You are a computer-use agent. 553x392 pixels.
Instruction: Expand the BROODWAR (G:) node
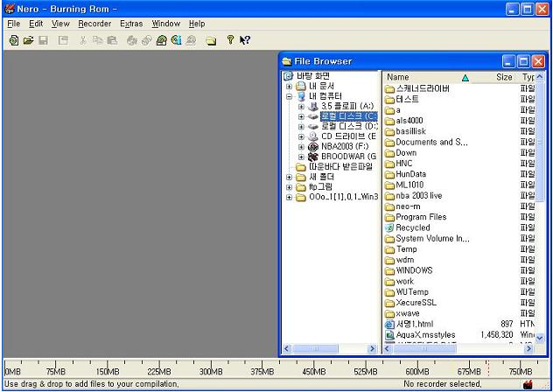click(x=301, y=157)
